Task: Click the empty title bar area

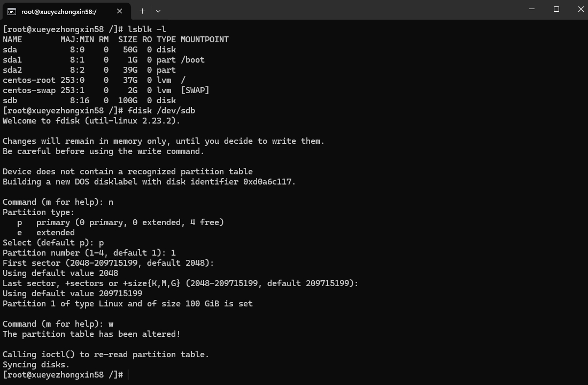Action: pyautogui.click(x=337, y=10)
